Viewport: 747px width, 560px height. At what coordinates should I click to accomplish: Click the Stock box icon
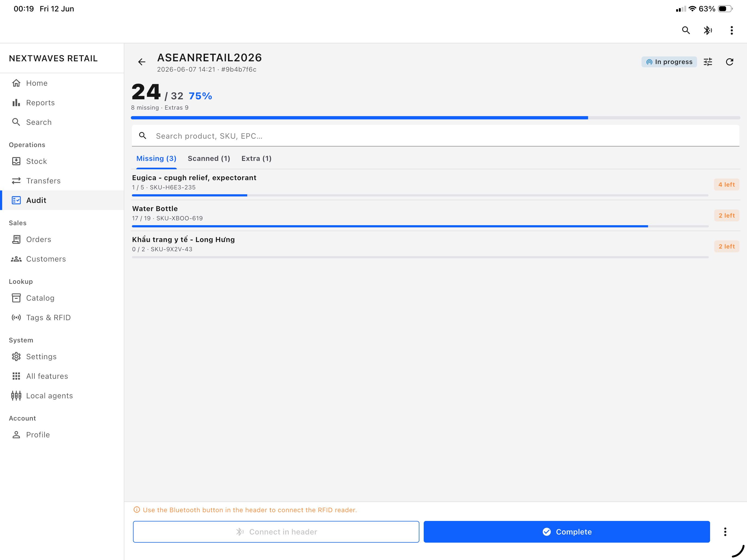(16, 161)
